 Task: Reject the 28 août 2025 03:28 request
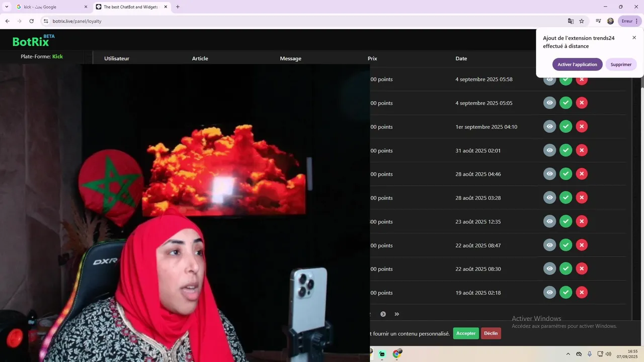pyautogui.click(x=582, y=198)
